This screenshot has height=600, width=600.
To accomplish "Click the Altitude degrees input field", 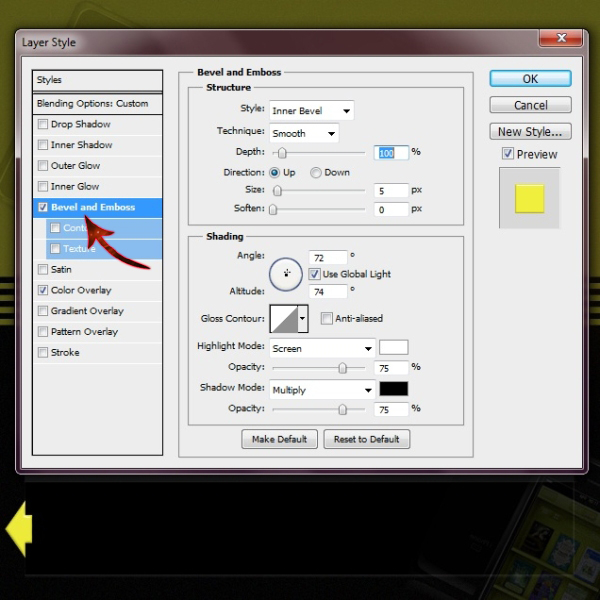I will [x=328, y=292].
